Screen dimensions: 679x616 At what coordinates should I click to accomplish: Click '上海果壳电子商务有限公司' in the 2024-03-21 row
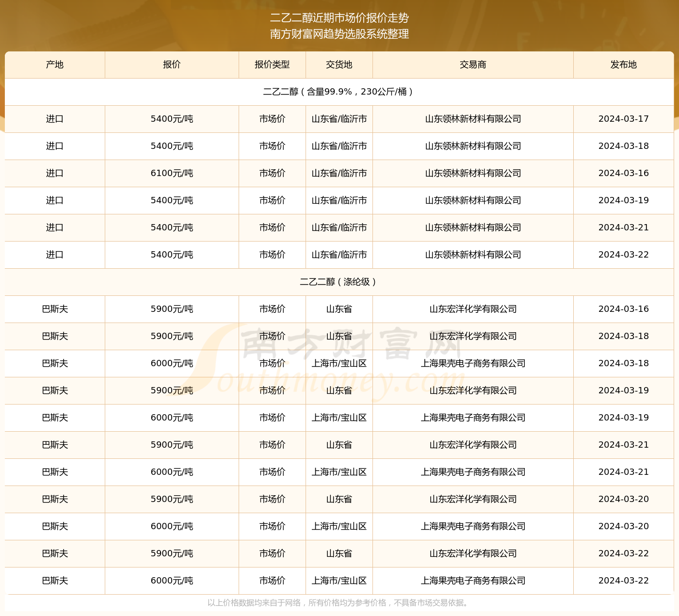[x=473, y=472]
